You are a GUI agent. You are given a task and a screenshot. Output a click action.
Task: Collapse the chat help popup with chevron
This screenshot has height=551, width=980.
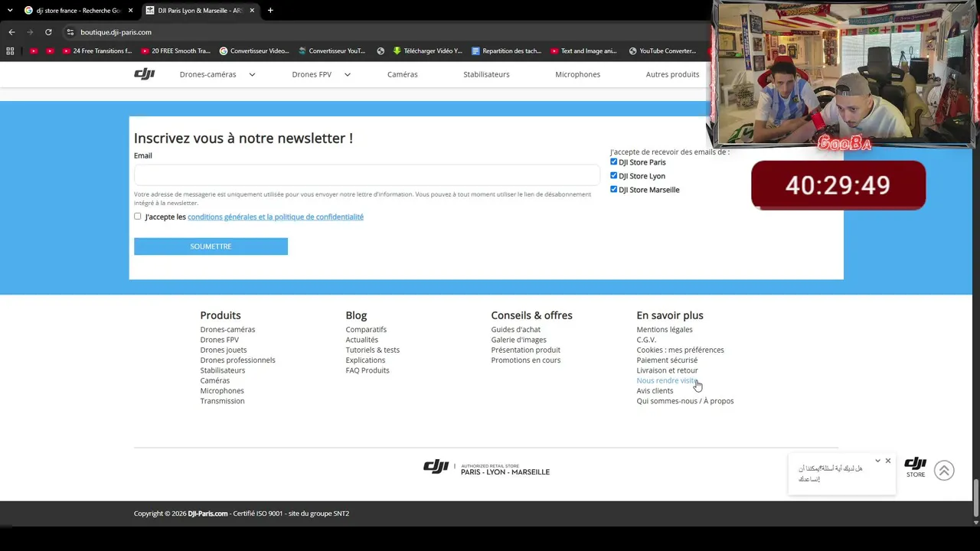(x=877, y=461)
